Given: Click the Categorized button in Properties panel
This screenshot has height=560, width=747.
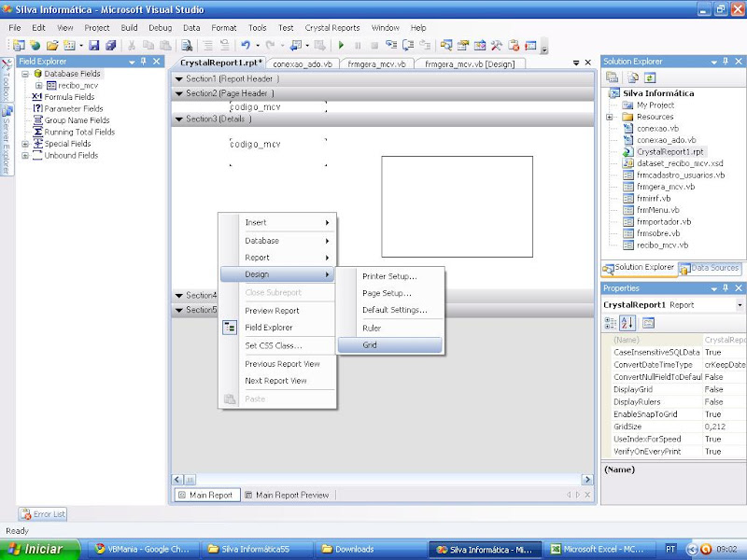Looking at the screenshot, I should (611, 323).
